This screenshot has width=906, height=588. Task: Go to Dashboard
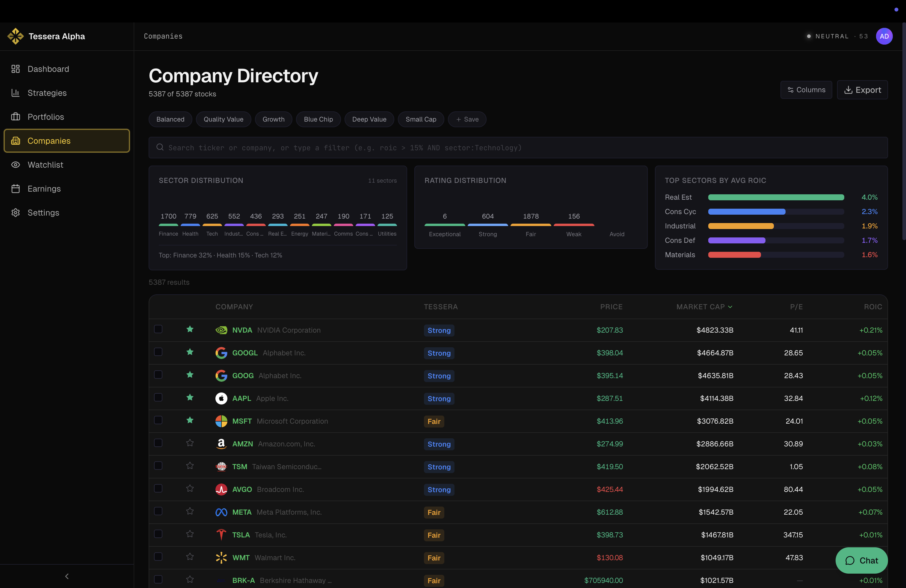67,69
